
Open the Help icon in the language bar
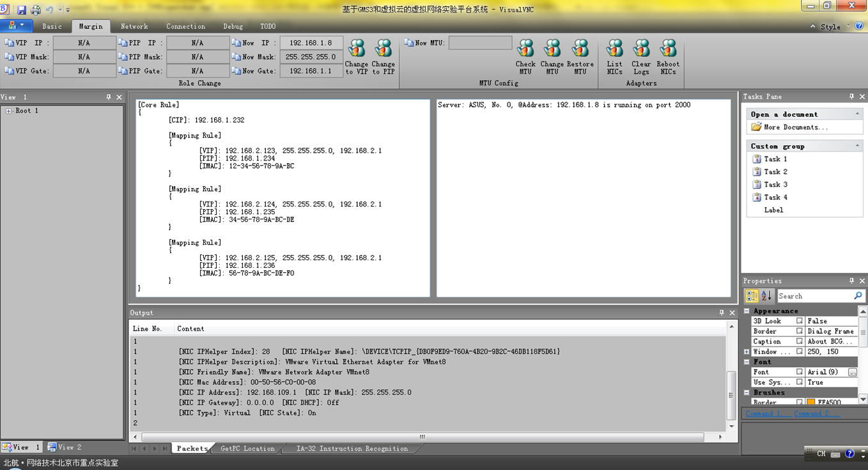click(849, 454)
